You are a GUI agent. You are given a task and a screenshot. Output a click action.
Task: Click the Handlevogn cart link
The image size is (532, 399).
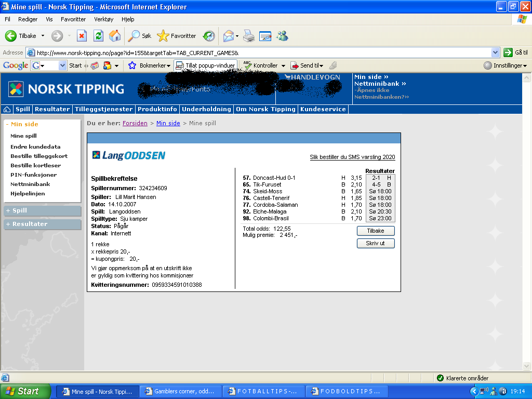(x=312, y=77)
